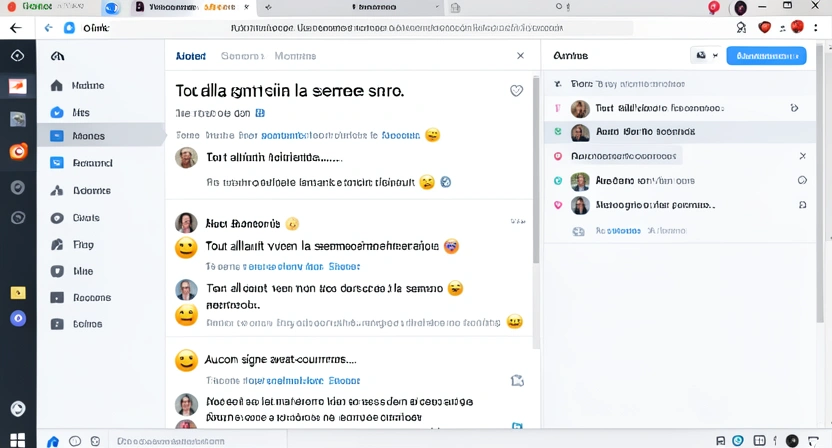Click the black browser back arrow
The width and height of the screenshot is (832, 448).
pos(16,28)
